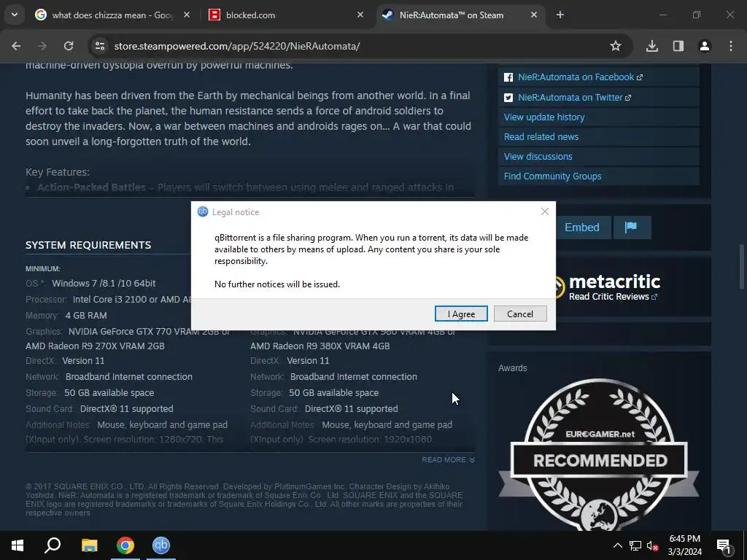The height and width of the screenshot is (560, 747).
Task: Open File Explorer from taskbar
Action: (x=89, y=545)
